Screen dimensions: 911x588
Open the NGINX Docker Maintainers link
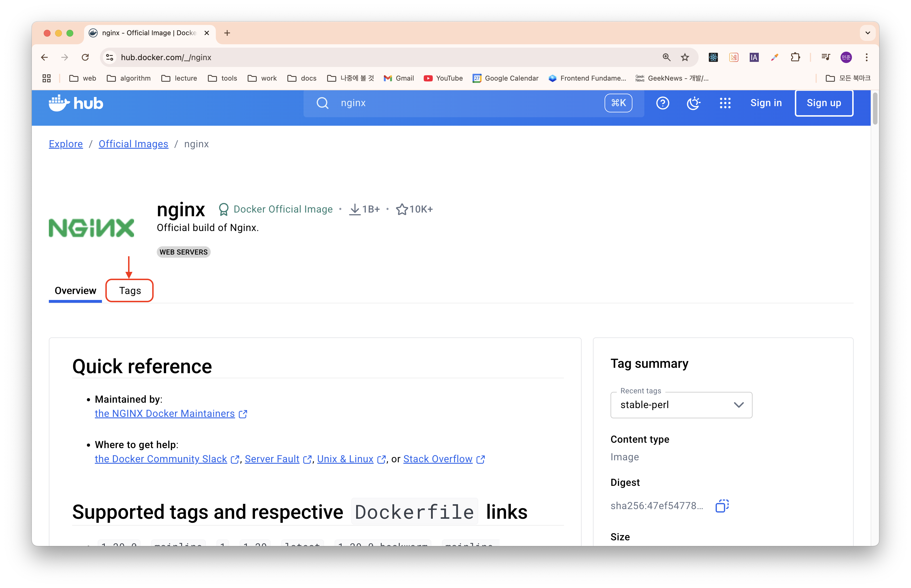[165, 413]
